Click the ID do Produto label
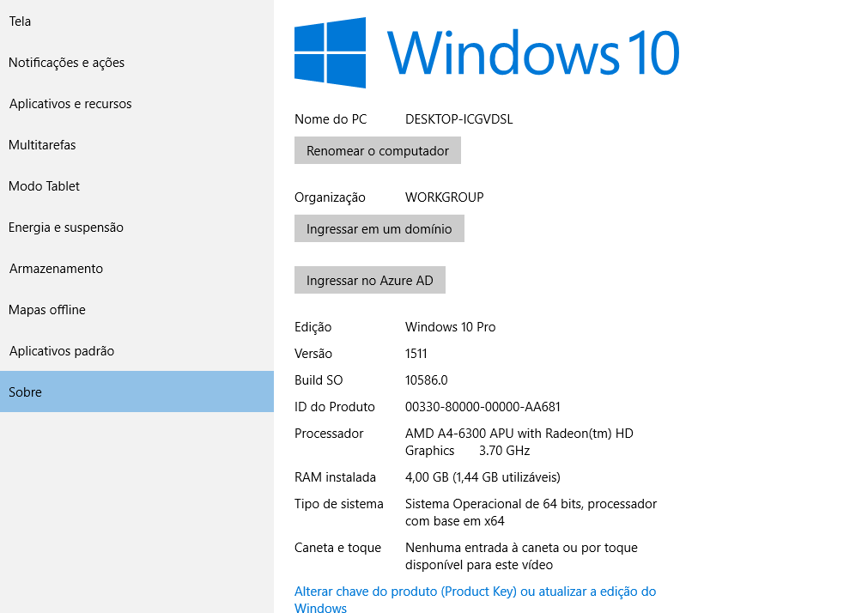868x613 pixels. click(334, 406)
